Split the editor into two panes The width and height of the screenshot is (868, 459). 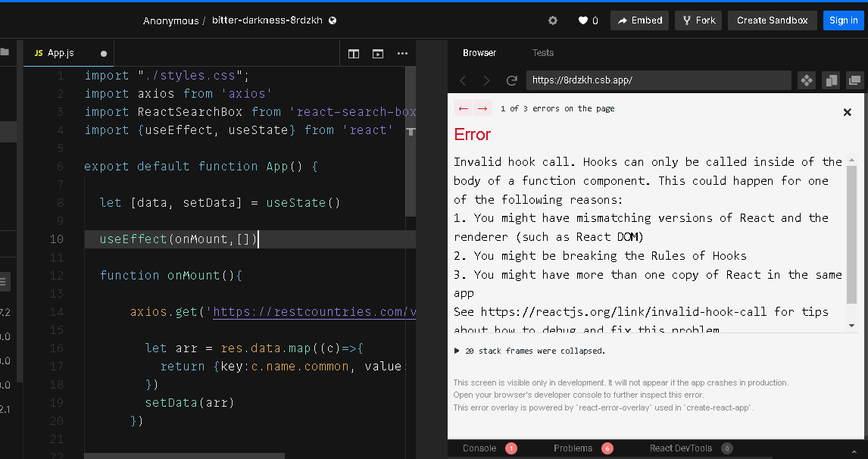pos(353,53)
